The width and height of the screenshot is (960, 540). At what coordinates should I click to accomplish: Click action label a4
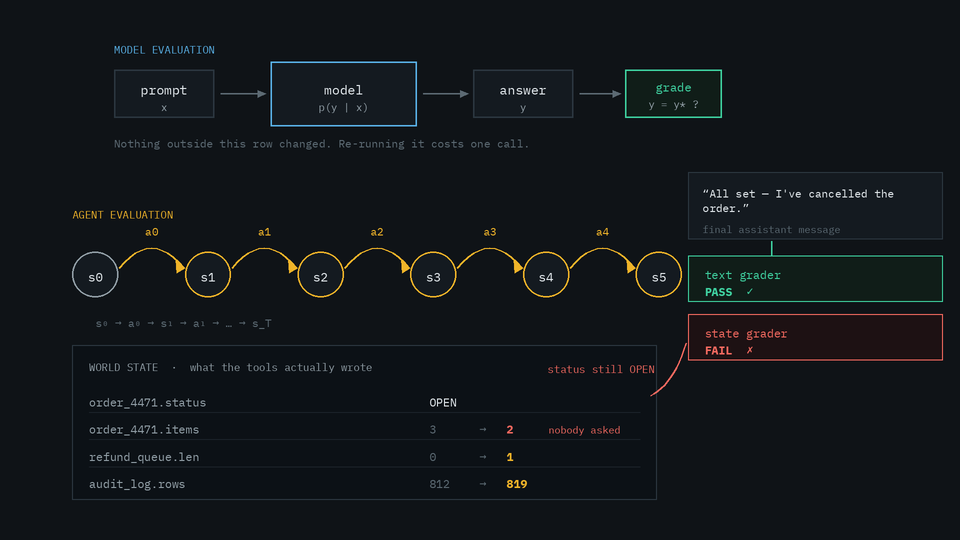coord(602,232)
